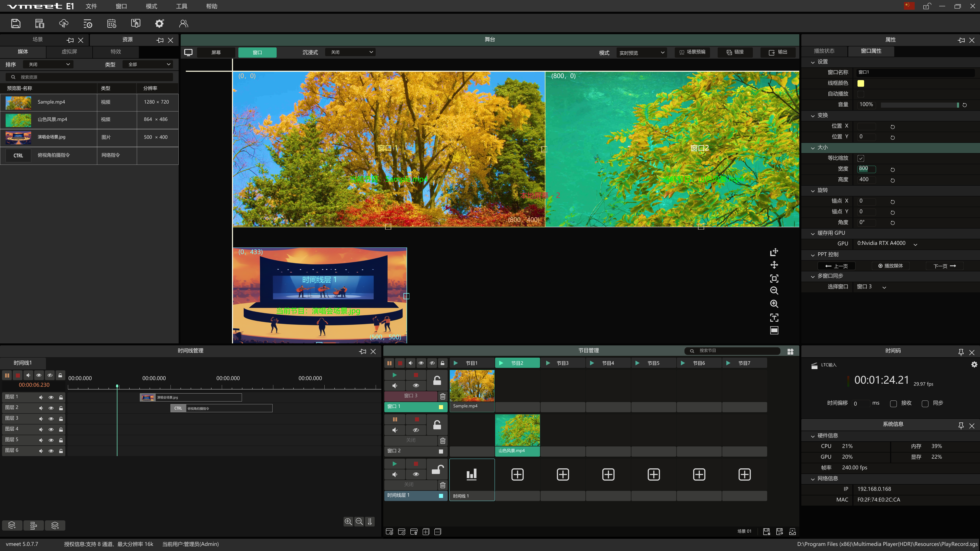Click the stage zoom out magnifier icon
This screenshot has width=980, height=551.
pos(774,291)
